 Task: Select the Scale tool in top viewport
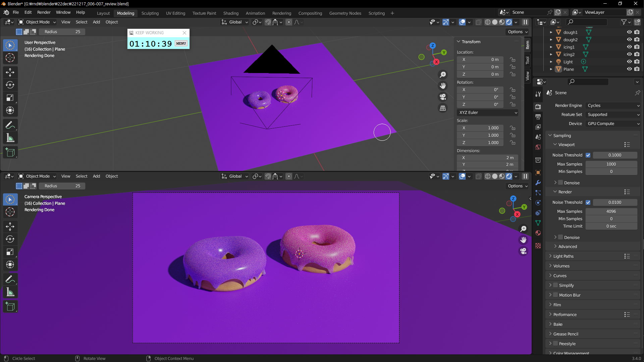[x=10, y=98]
